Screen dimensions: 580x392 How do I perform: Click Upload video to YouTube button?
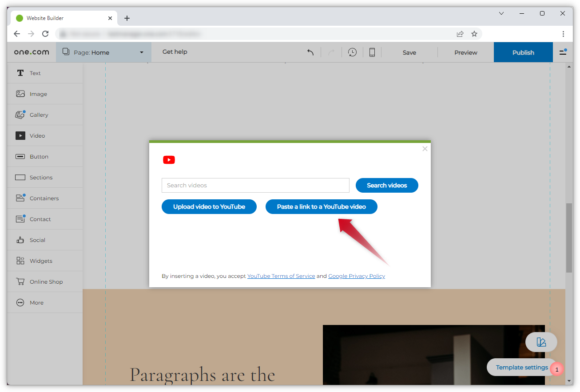209,207
